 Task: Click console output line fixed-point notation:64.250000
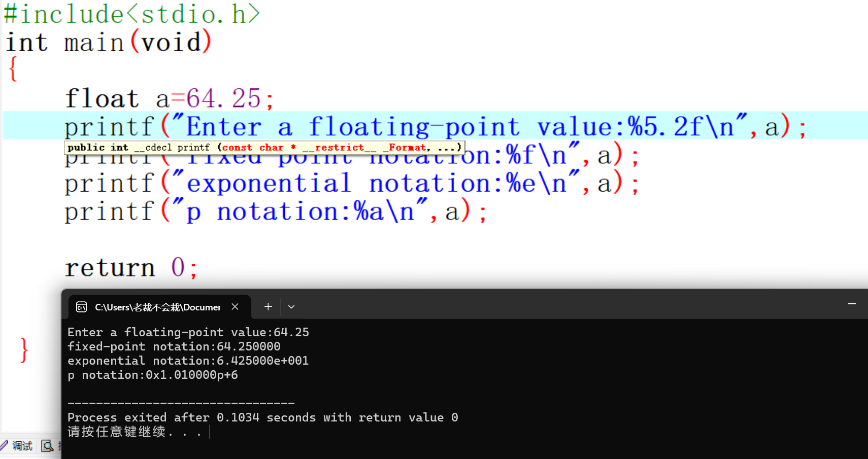[174, 346]
